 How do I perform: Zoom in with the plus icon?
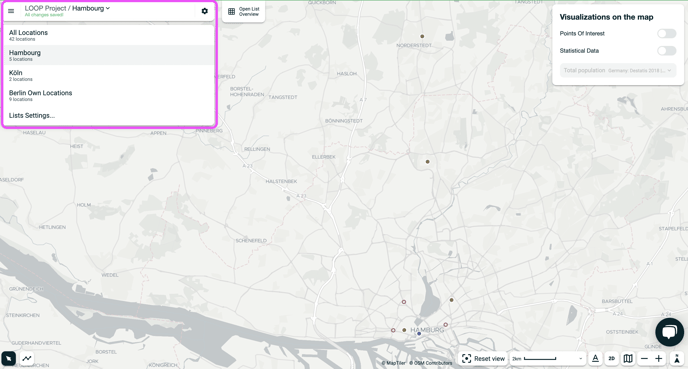[x=659, y=358]
